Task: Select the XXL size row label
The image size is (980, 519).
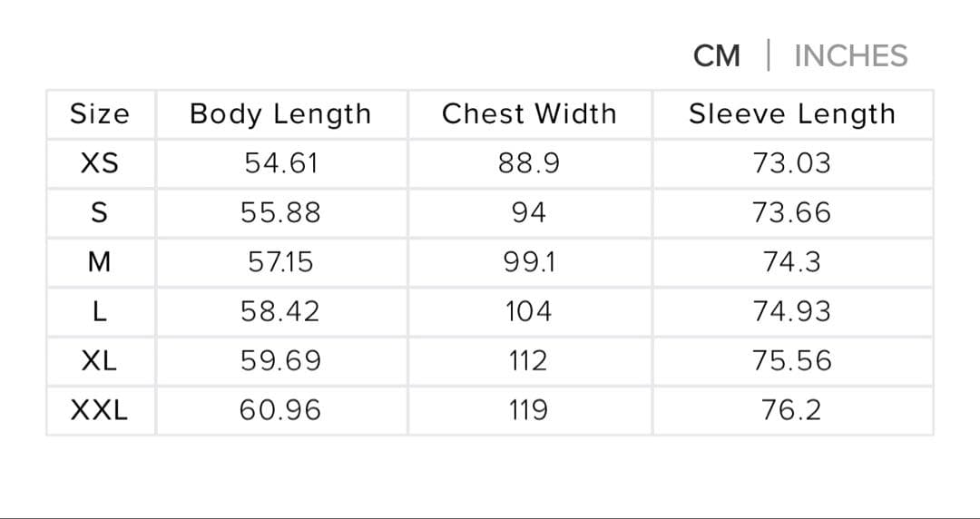Action: pos(100,411)
